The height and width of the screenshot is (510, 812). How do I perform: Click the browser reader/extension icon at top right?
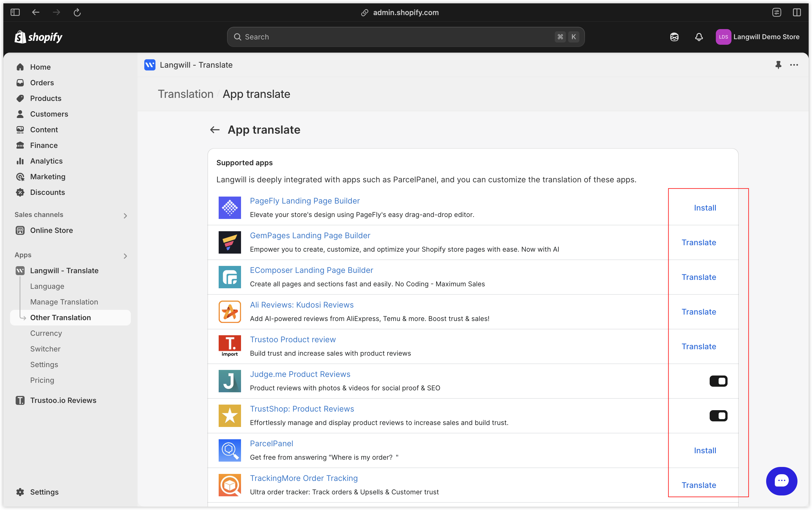point(776,13)
